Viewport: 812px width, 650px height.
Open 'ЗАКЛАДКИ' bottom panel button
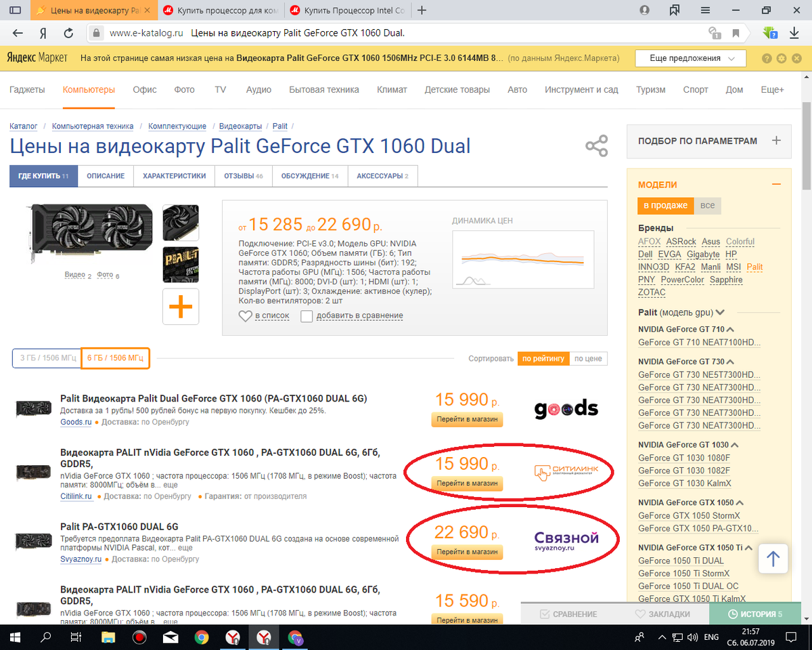pos(662,614)
